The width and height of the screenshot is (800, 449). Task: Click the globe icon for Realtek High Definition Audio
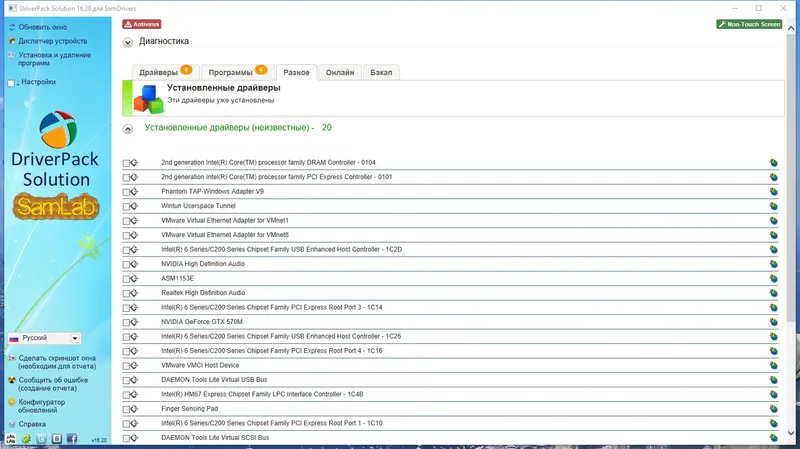[x=773, y=293]
